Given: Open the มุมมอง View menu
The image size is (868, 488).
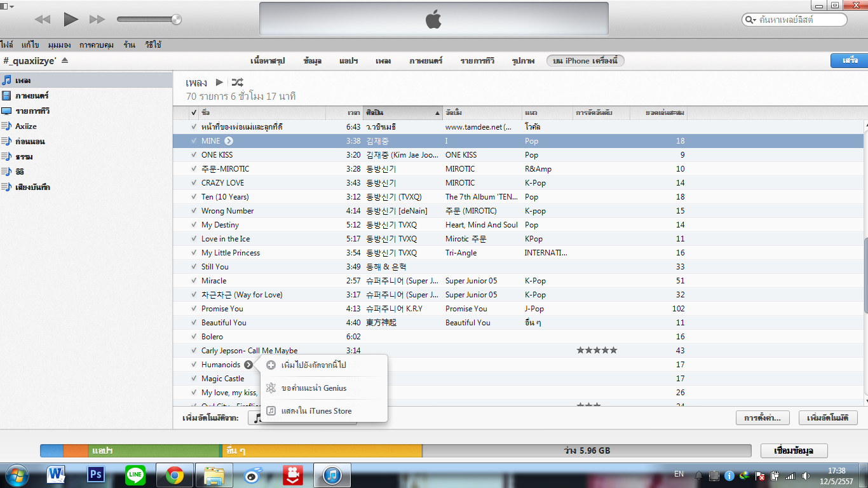Looking at the screenshot, I should point(59,45).
